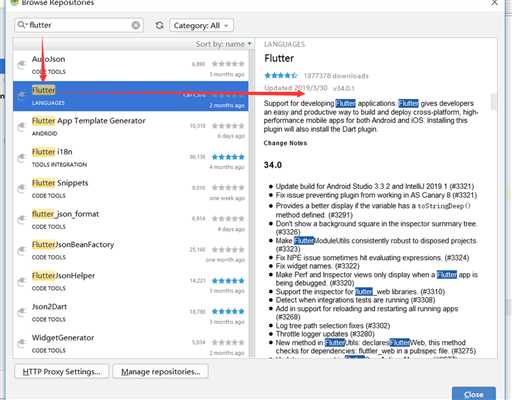Click the Json2Dart star rating
This screenshot has height=400, width=512.
(228, 311)
